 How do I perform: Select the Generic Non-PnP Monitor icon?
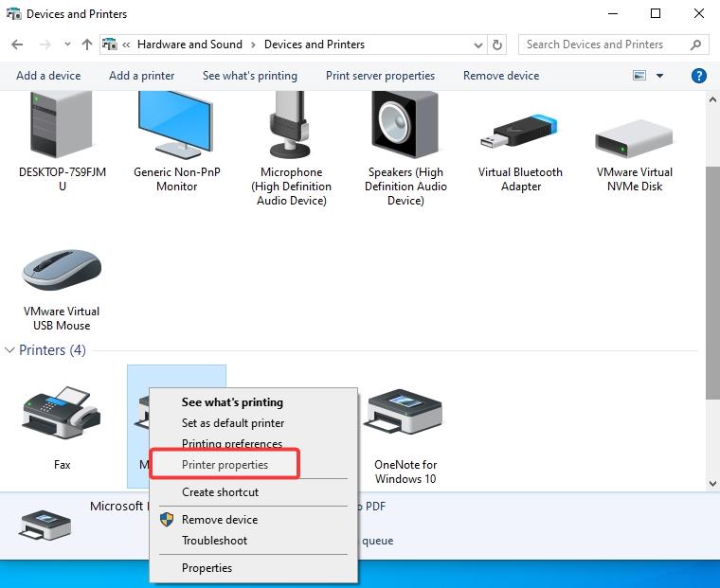point(176,124)
